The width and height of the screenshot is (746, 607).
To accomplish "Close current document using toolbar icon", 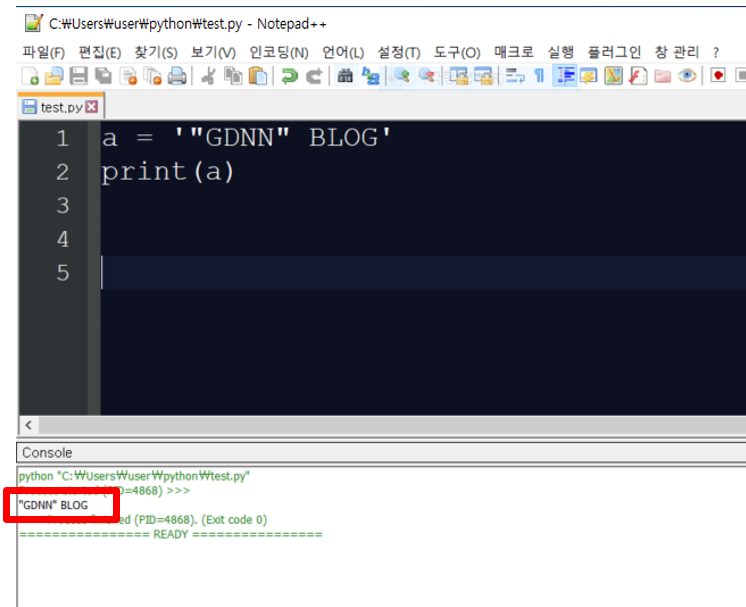I will click(x=128, y=76).
